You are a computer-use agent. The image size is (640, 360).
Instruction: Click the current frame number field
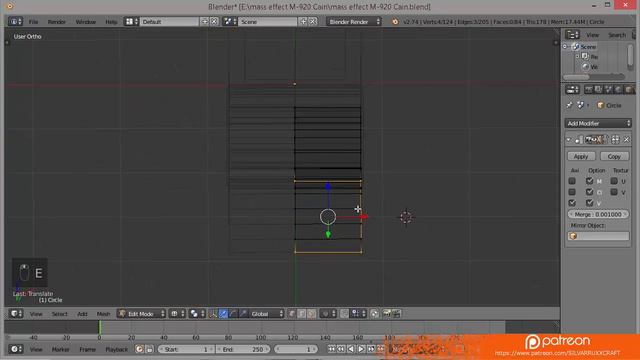click(x=296, y=349)
